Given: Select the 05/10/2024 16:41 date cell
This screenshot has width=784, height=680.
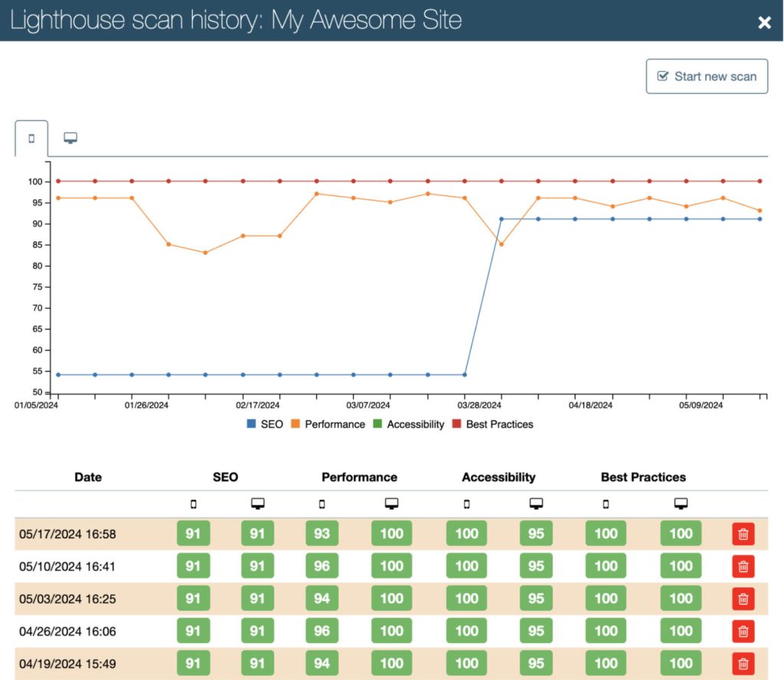Looking at the screenshot, I should pos(67,567).
